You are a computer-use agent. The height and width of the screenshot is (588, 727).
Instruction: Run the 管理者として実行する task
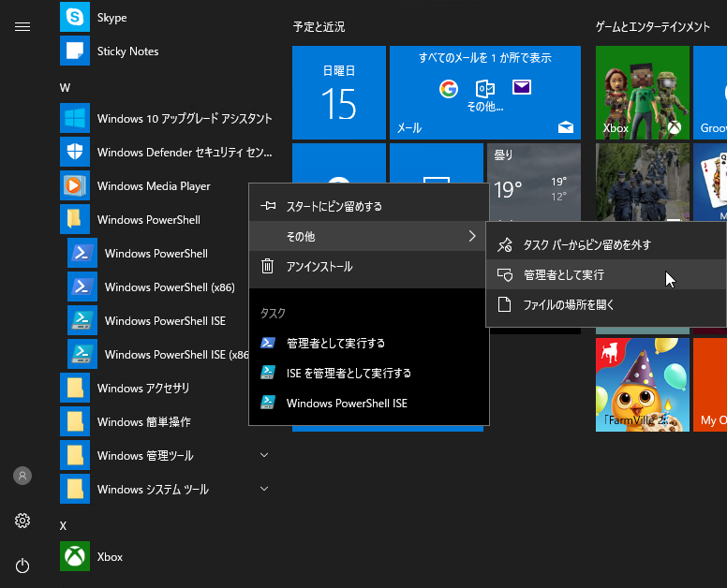click(369, 343)
